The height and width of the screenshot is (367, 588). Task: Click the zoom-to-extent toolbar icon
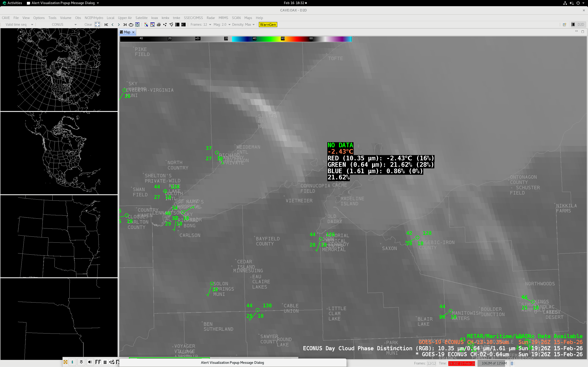[x=97, y=25]
